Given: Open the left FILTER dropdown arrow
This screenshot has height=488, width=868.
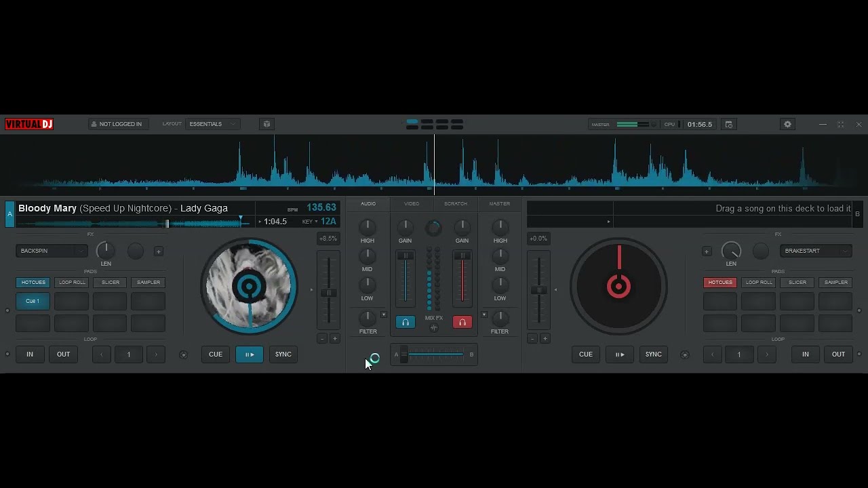Looking at the screenshot, I should [384, 315].
